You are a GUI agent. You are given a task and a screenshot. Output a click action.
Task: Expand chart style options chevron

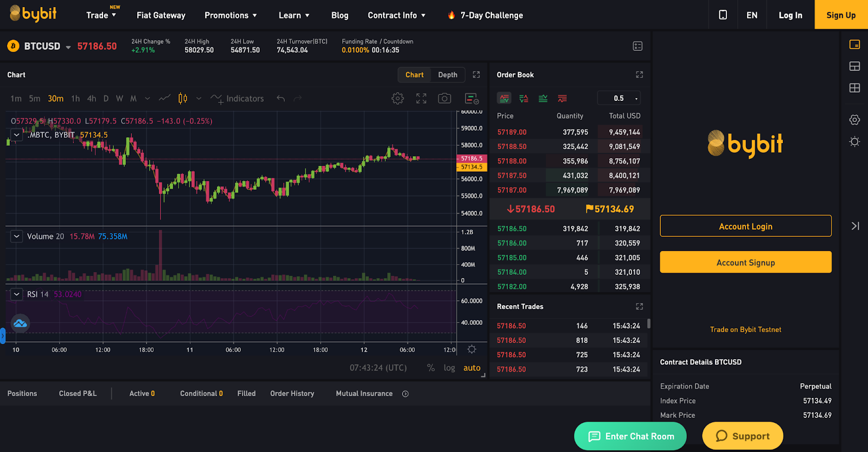[x=199, y=99]
